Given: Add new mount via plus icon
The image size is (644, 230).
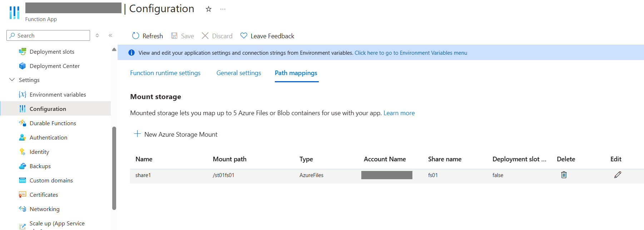Looking at the screenshot, I should point(137,134).
